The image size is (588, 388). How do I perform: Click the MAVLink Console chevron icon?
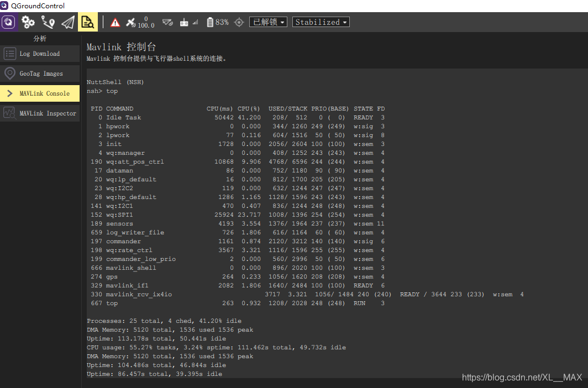click(10, 93)
